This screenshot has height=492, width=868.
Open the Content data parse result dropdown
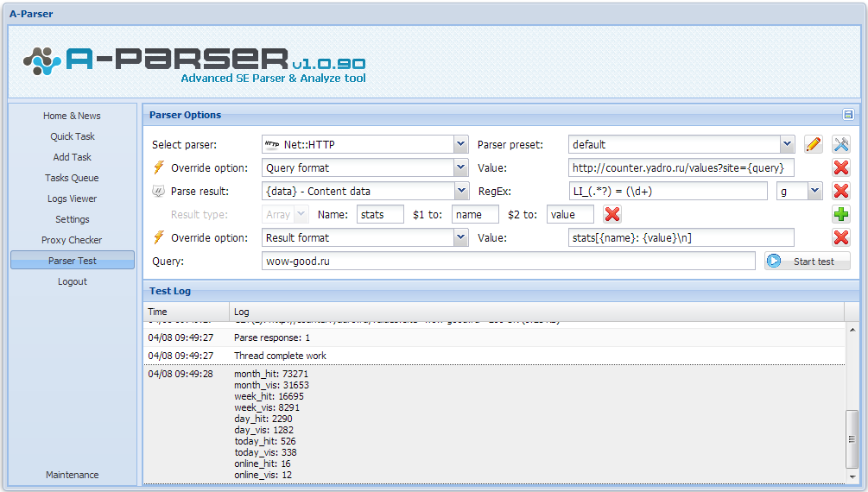point(460,191)
